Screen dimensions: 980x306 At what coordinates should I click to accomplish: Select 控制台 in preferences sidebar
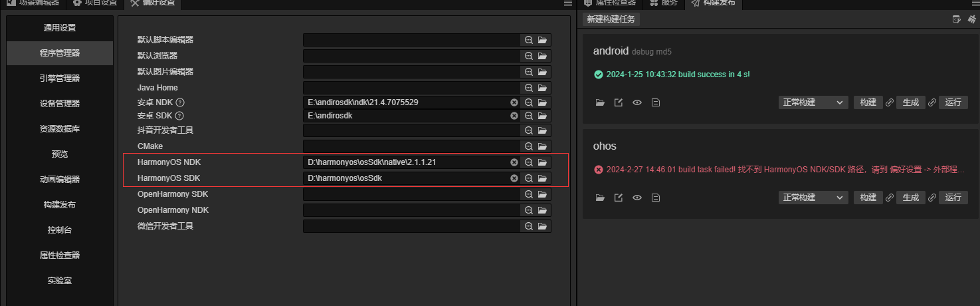pos(60,230)
